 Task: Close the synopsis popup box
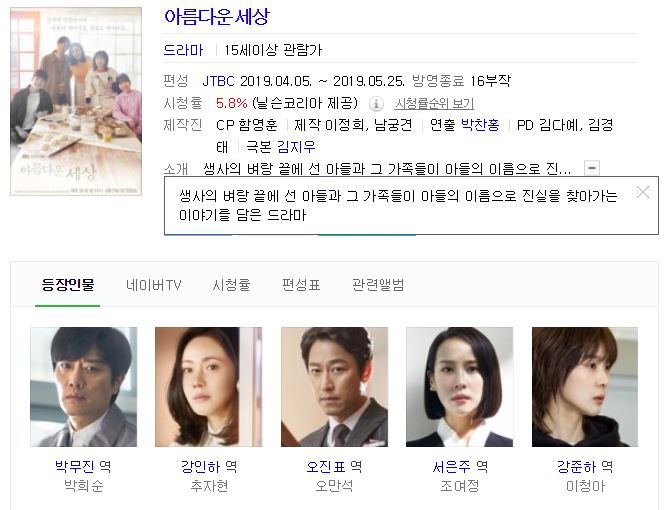[643, 192]
